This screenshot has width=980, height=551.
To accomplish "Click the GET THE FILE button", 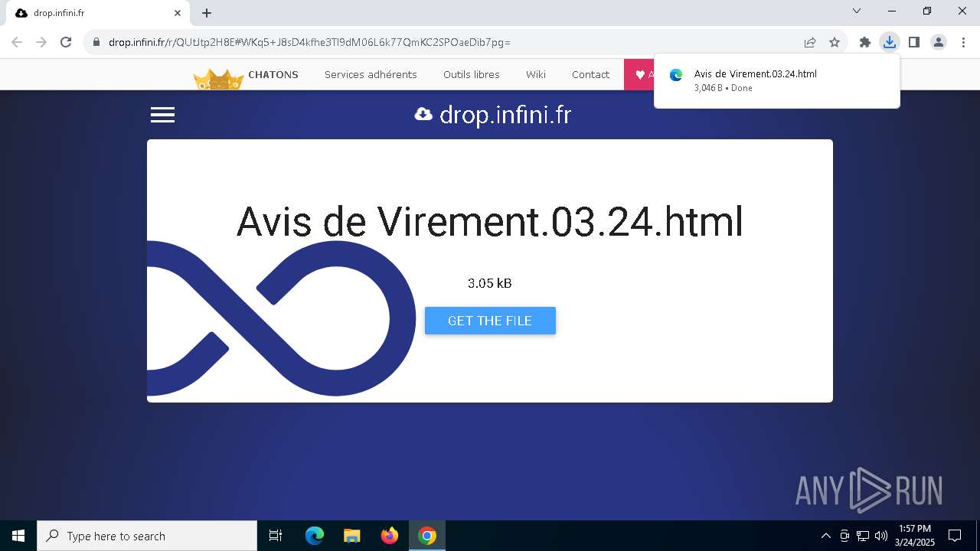I will pos(490,321).
